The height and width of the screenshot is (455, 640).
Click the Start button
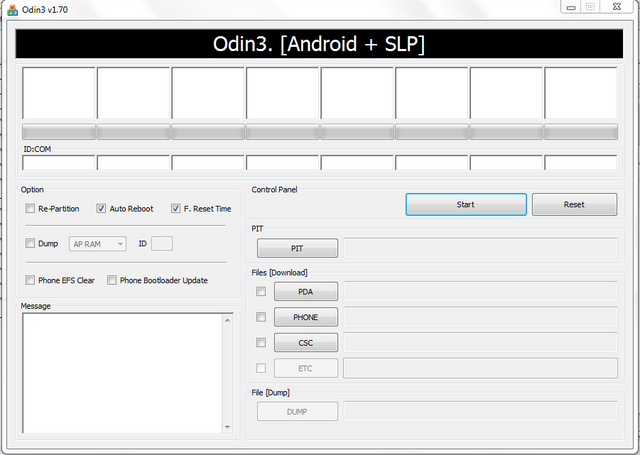(466, 204)
